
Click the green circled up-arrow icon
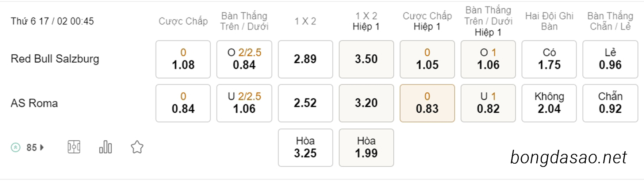tap(16, 148)
